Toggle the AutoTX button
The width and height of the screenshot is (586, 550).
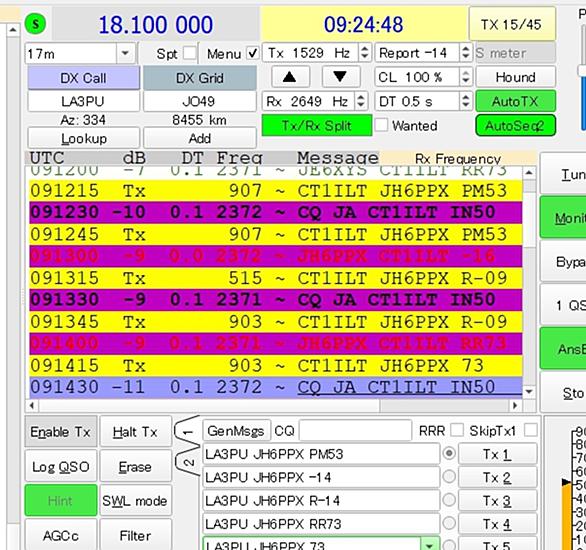coord(515,101)
